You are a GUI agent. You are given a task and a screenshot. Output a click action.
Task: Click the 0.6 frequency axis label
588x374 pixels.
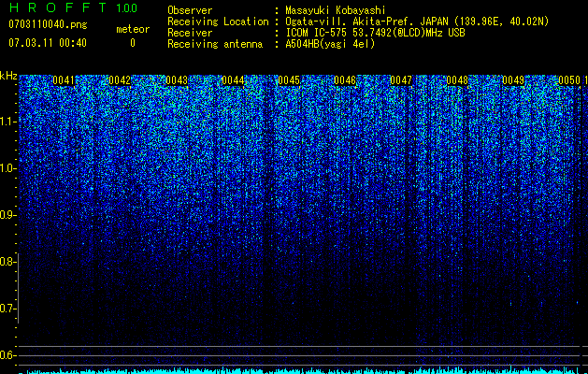point(8,355)
